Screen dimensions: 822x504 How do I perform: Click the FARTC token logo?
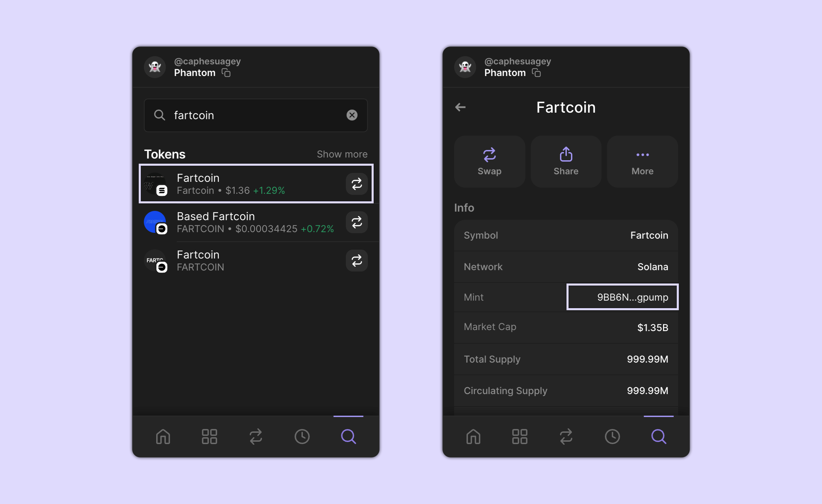click(x=155, y=261)
